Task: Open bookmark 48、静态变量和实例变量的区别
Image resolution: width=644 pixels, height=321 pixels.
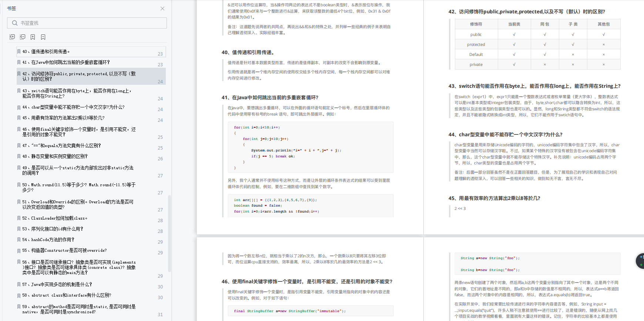Action: [x=91, y=156]
